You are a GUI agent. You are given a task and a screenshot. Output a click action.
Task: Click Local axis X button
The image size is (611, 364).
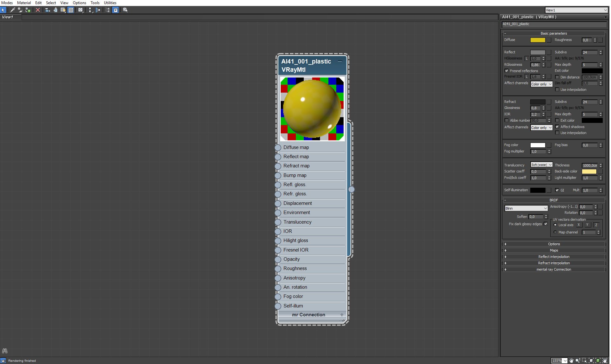(579, 225)
